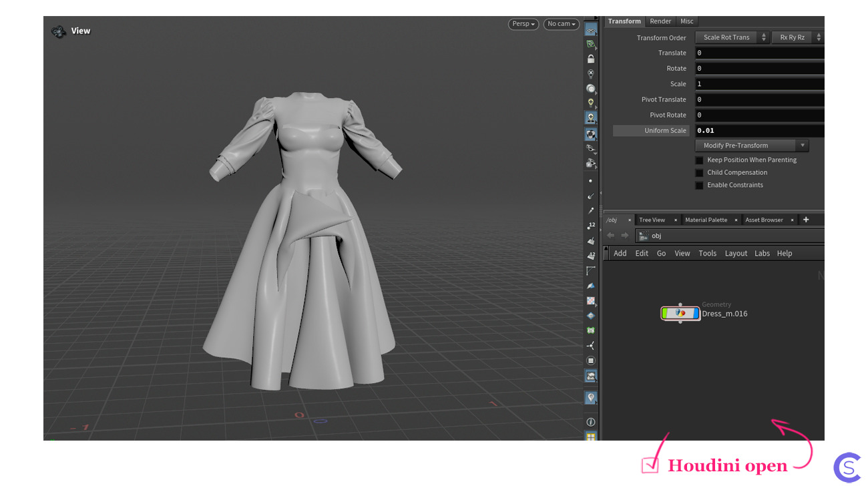Toggle green bypass flag on Dress_m.016 node
Image resolution: width=868 pixels, height=488 pixels.
click(x=665, y=313)
